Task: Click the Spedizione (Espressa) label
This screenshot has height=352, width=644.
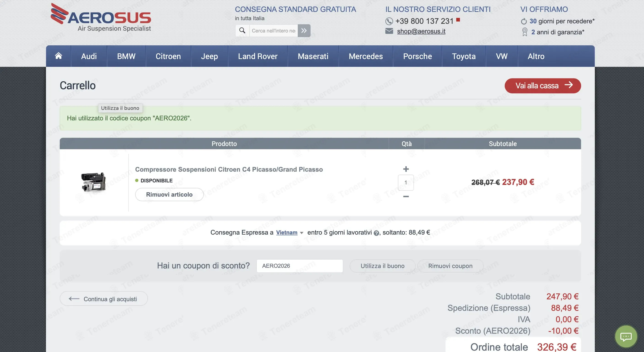Action: tap(489, 308)
